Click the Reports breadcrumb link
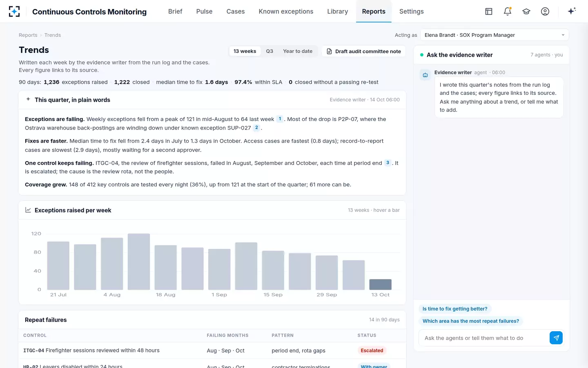588x368 pixels. pos(28,35)
